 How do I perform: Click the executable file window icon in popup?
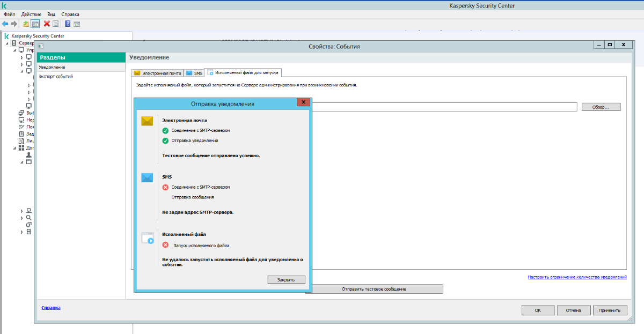pyautogui.click(x=148, y=238)
